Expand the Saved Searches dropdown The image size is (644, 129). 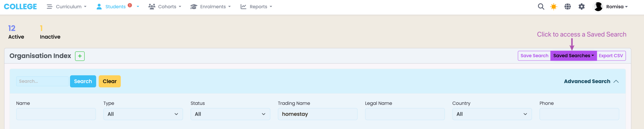pyautogui.click(x=573, y=56)
